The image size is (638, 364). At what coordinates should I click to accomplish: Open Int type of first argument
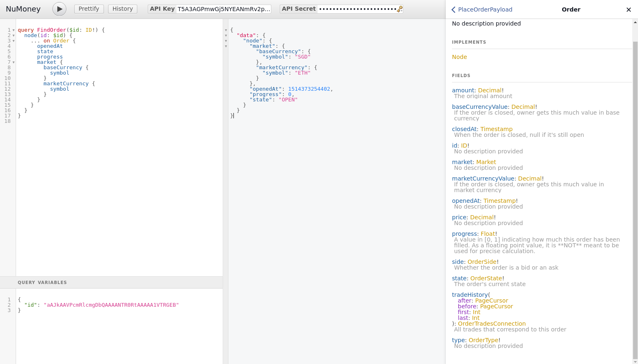point(476,312)
